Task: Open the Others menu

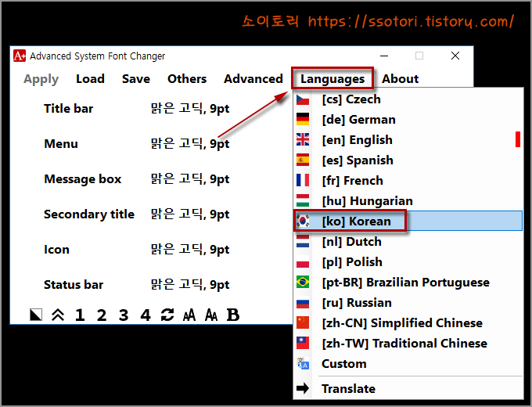Action: pyautogui.click(x=187, y=79)
